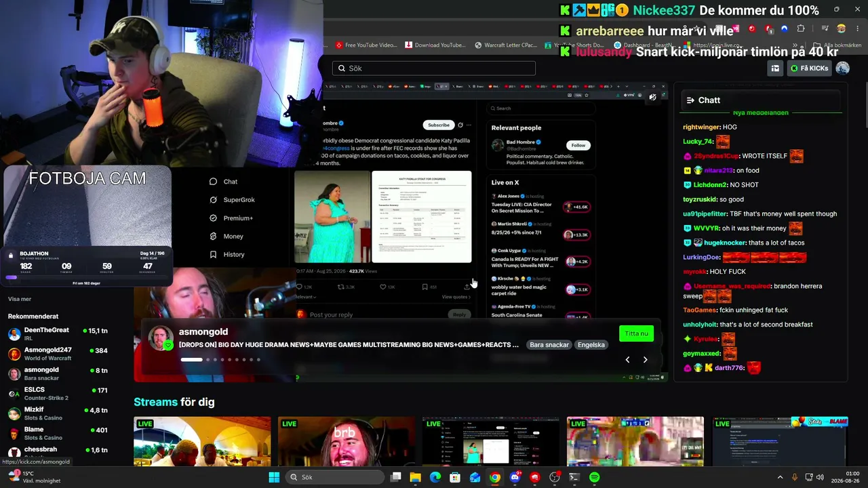Screen dimensions: 868x488
Task: Open the Terminal app from the taskbar
Action: click(x=574, y=477)
